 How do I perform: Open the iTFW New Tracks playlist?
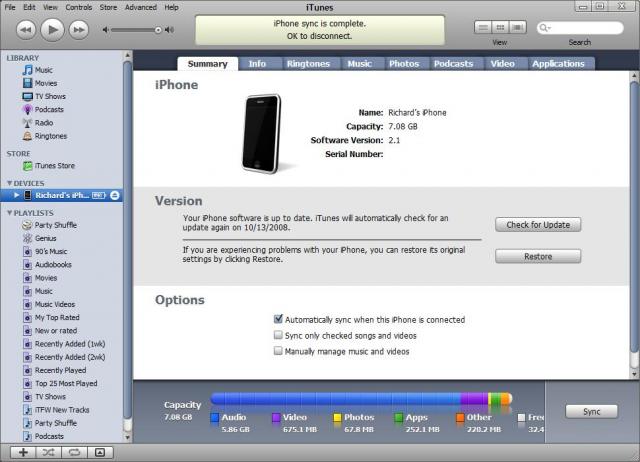(56, 410)
